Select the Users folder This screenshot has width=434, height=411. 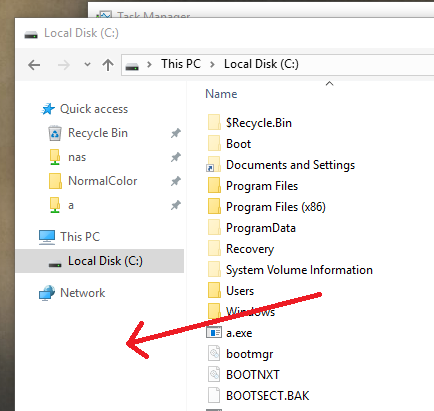[240, 291]
